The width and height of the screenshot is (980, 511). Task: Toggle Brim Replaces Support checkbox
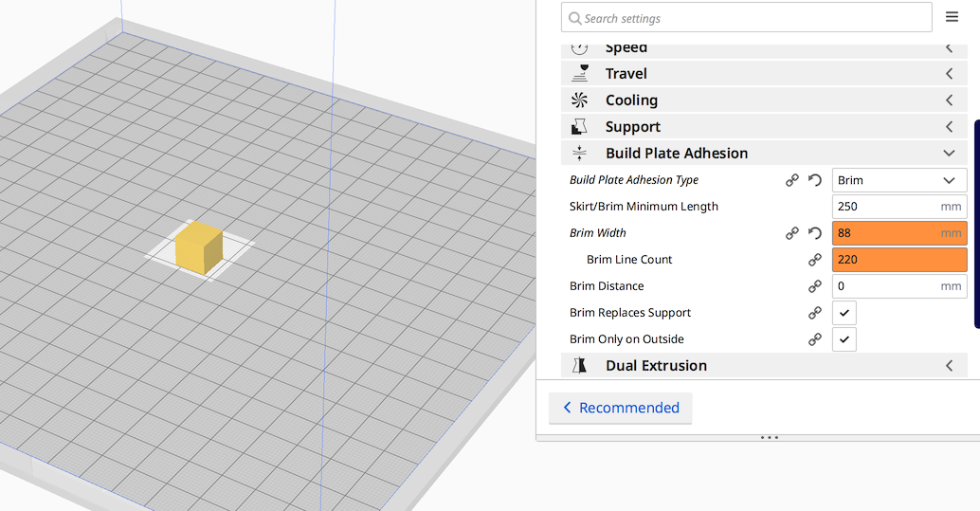click(x=844, y=313)
